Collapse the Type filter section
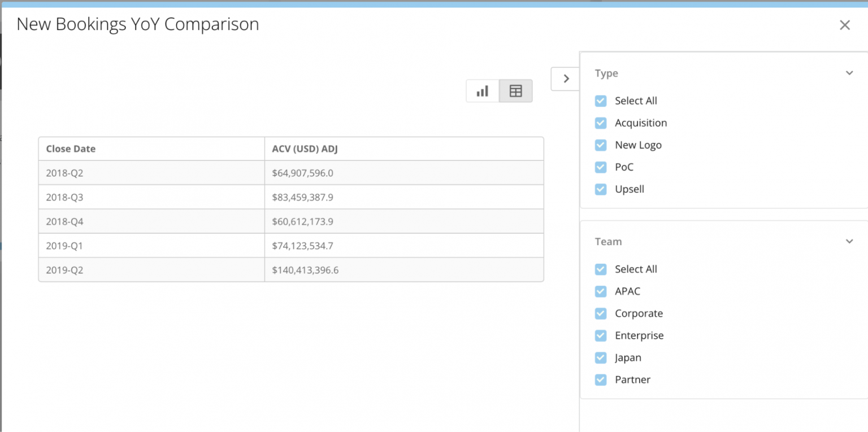The image size is (868, 432). point(849,73)
